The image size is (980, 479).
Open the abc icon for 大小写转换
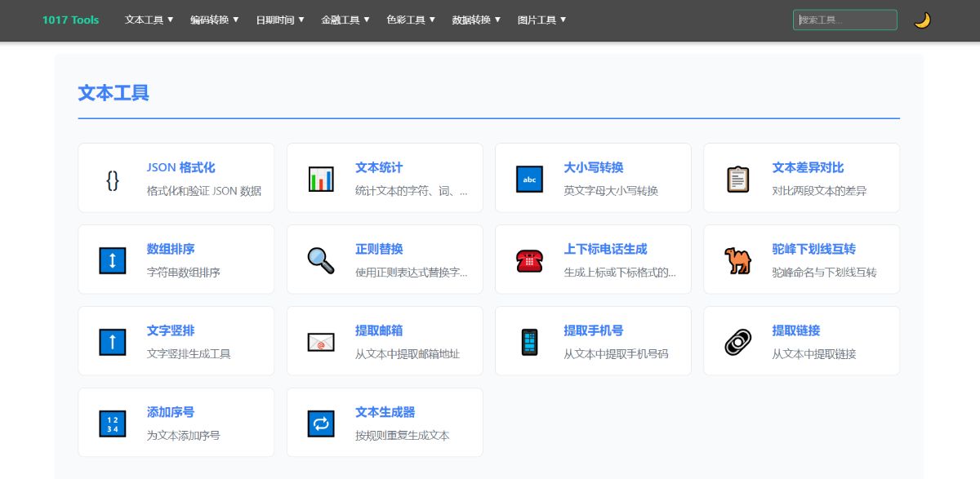point(528,178)
